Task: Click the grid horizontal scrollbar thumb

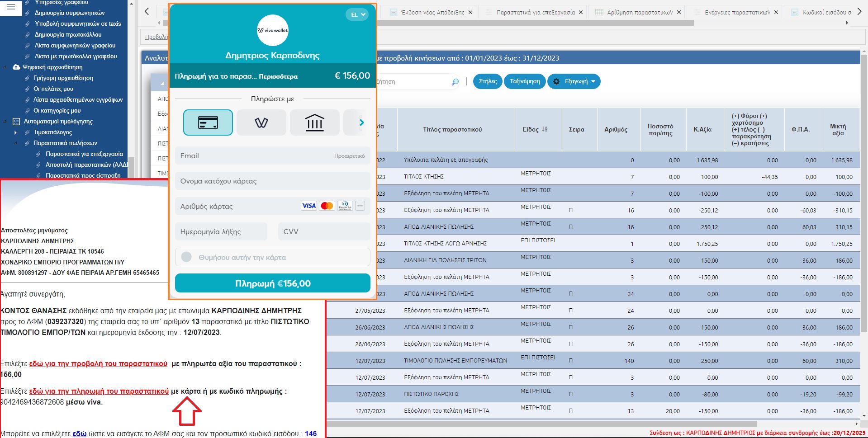Action: [x=541, y=424]
